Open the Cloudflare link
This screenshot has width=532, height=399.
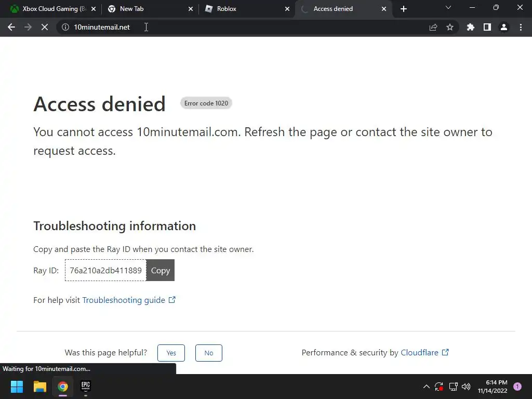(424, 353)
